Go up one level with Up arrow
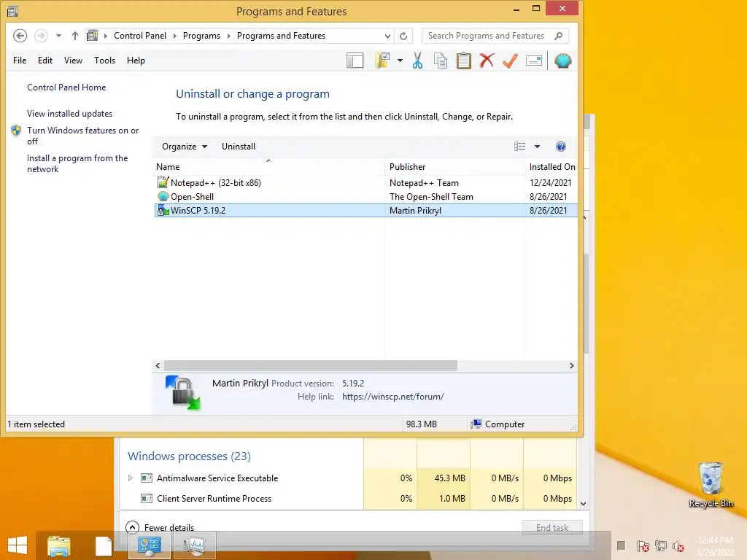This screenshot has width=747, height=560. pos(75,36)
